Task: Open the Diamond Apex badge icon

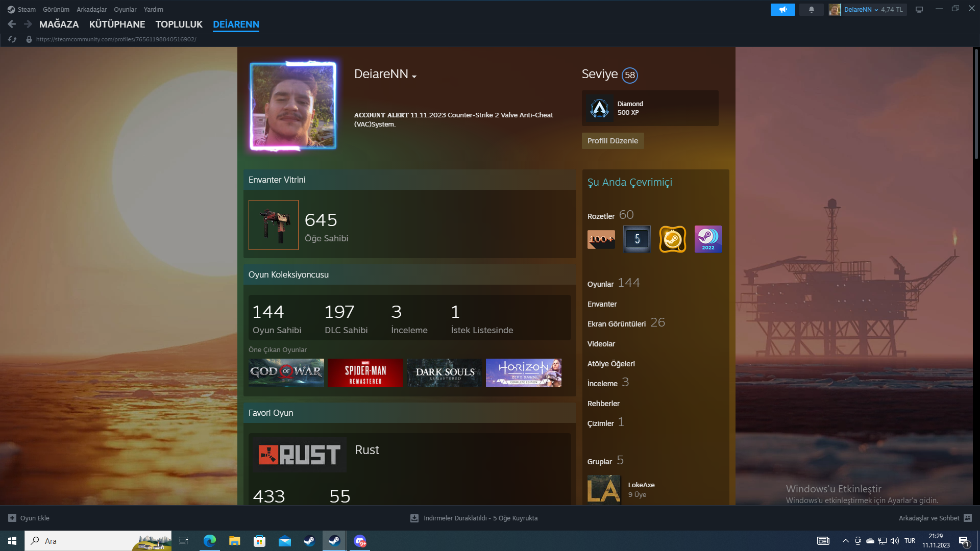Action: point(599,108)
